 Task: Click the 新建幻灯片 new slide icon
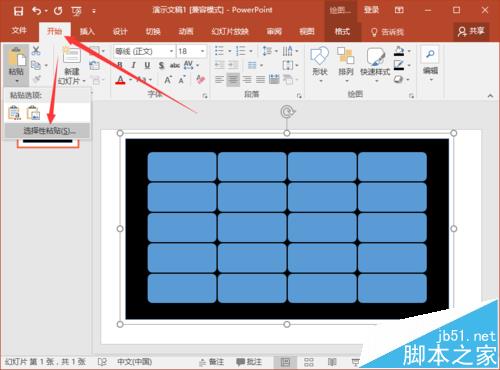pyautogui.click(x=72, y=55)
